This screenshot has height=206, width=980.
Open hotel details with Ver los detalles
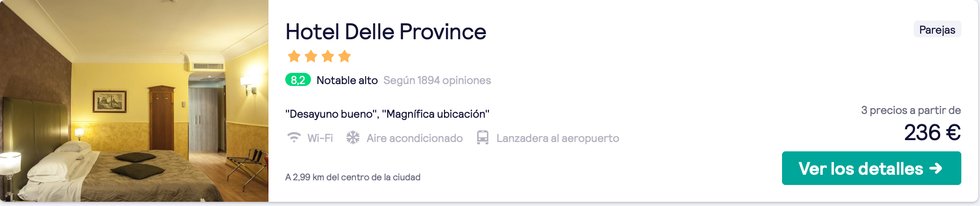(871, 168)
